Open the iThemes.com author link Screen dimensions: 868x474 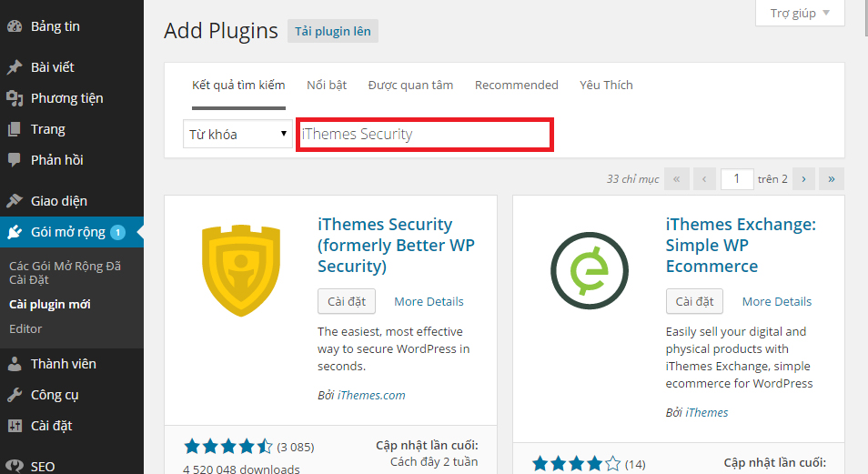pyautogui.click(x=371, y=396)
